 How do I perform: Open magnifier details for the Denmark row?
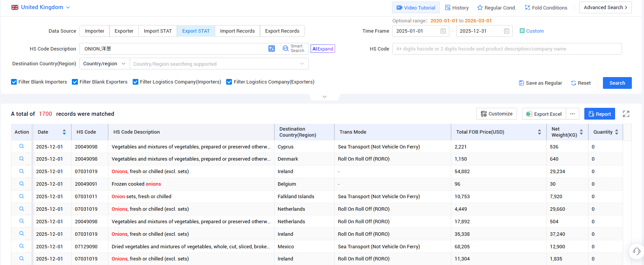[x=22, y=159]
